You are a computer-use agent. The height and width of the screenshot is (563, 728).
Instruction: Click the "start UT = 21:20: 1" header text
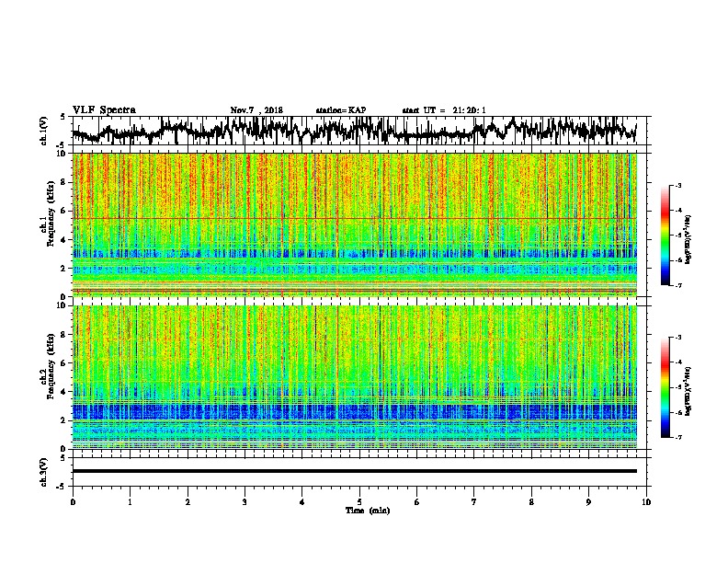click(444, 110)
